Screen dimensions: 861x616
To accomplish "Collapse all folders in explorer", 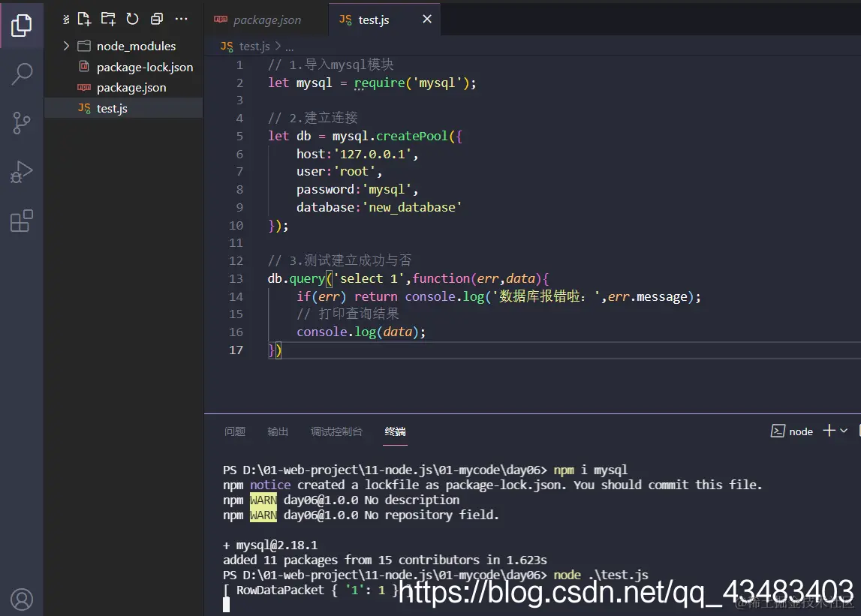I will (x=156, y=20).
